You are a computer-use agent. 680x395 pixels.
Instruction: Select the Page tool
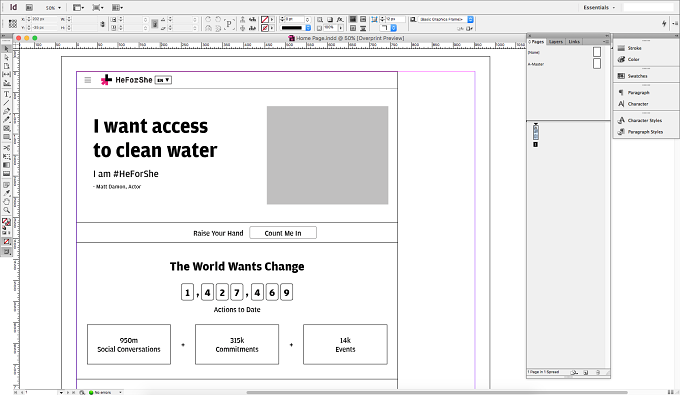pyautogui.click(x=7, y=66)
